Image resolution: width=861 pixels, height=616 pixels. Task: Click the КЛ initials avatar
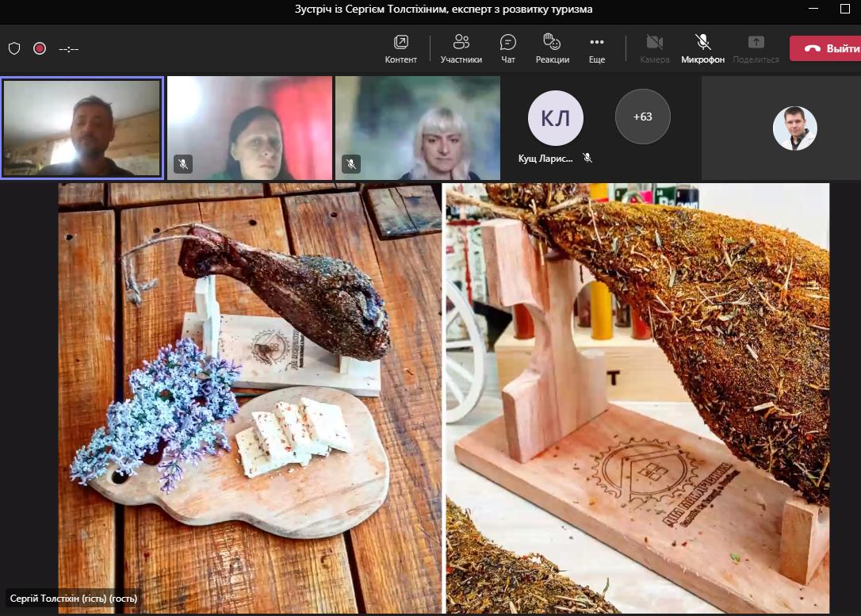click(x=555, y=118)
